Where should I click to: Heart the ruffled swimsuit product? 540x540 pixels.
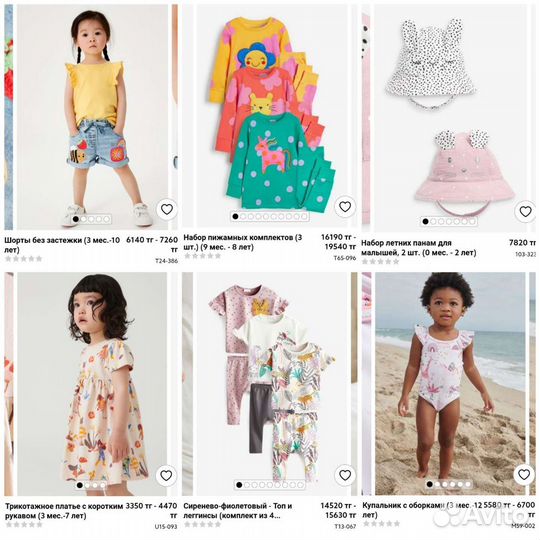pos(524,475)
